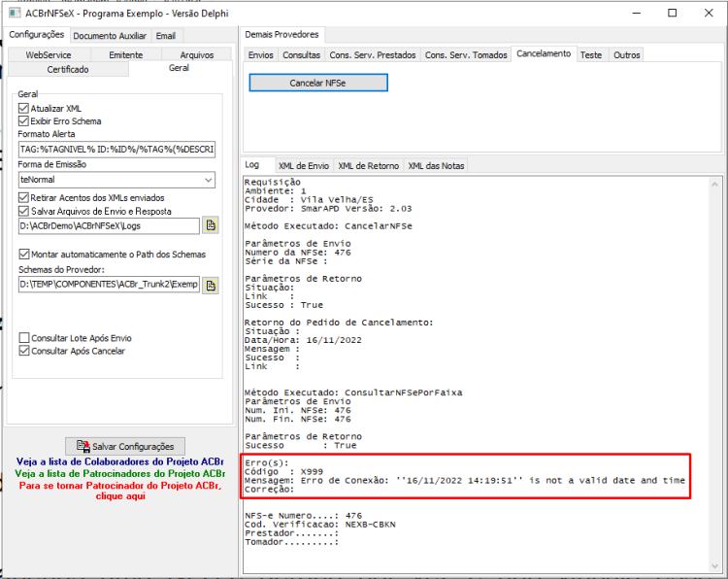The width and height of the screenshot is (728, 579).
Task: Click the 'Data/Hora: 16/11/2022' log line
Action: 303,340
